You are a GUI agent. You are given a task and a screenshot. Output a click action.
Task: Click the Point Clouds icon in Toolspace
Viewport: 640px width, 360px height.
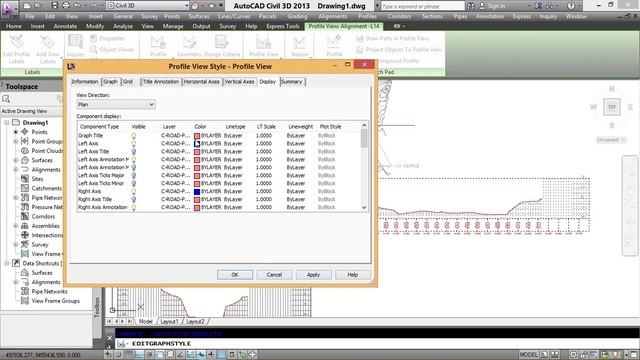pyautogui.click(x=25, y=151)
